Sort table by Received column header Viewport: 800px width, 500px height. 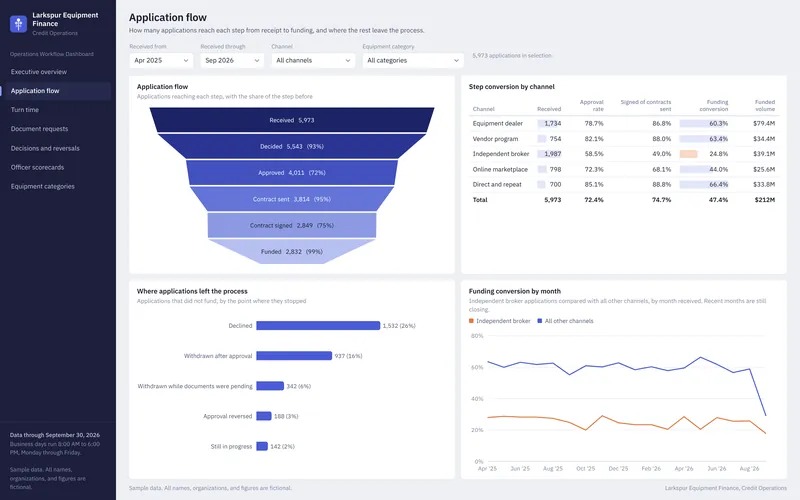click(549, 109)
